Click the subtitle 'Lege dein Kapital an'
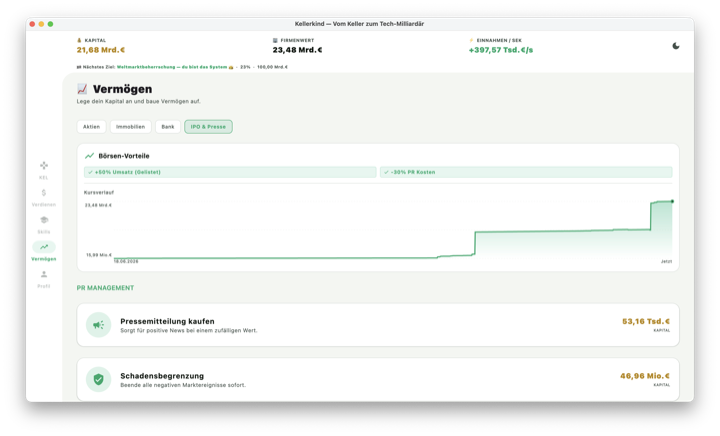 click(x=139, y=101)
